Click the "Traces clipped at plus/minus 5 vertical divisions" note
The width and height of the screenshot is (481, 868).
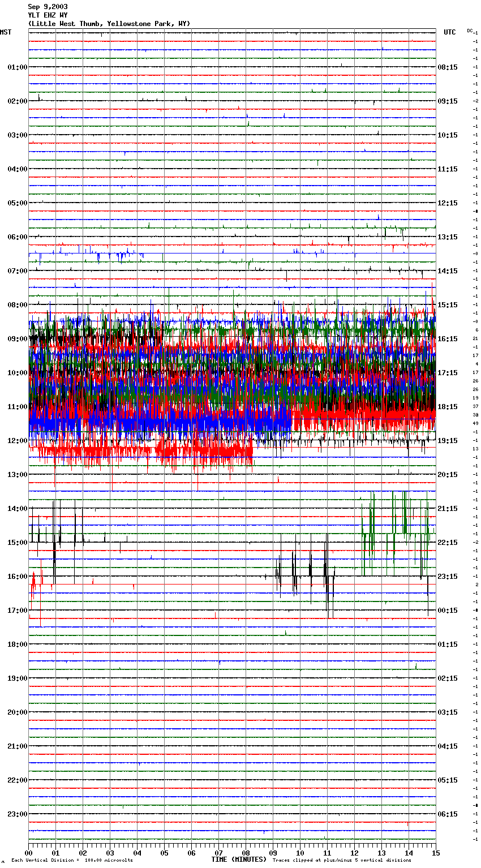pos(342,861)
